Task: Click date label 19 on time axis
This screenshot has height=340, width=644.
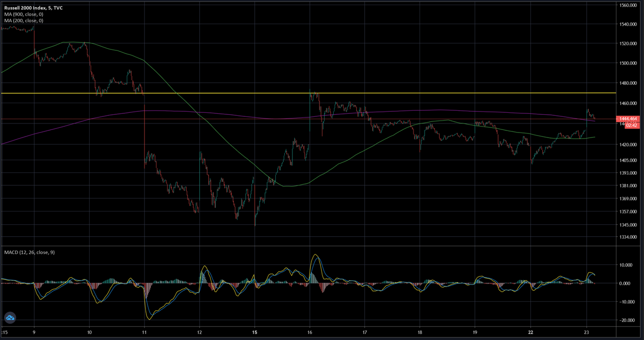Action: (x=475, y=332)
